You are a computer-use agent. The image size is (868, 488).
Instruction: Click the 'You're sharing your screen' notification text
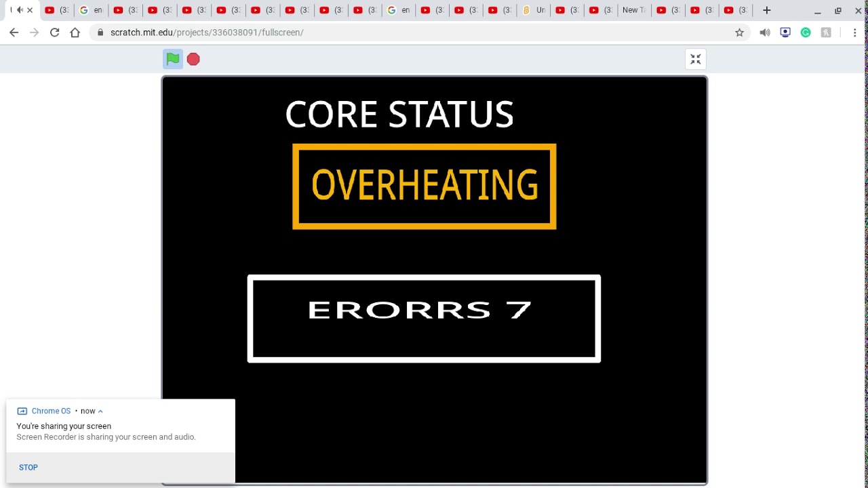coord(64,426)
